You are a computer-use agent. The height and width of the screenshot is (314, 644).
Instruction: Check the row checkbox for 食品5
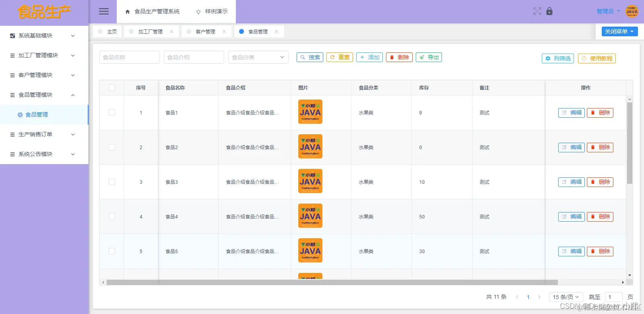pos(112,251)
